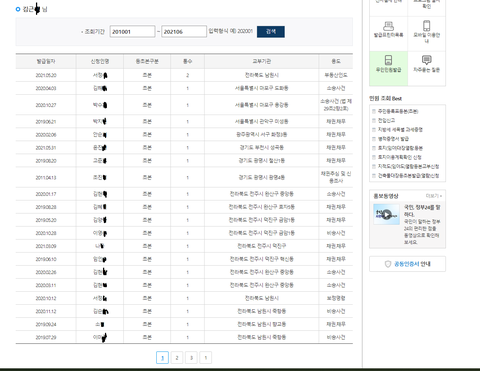The width and height of the screenshot is (480, 371).
Task: Expand 더보기 in the 홍보동영상 panel
Action: coord(434,196)
